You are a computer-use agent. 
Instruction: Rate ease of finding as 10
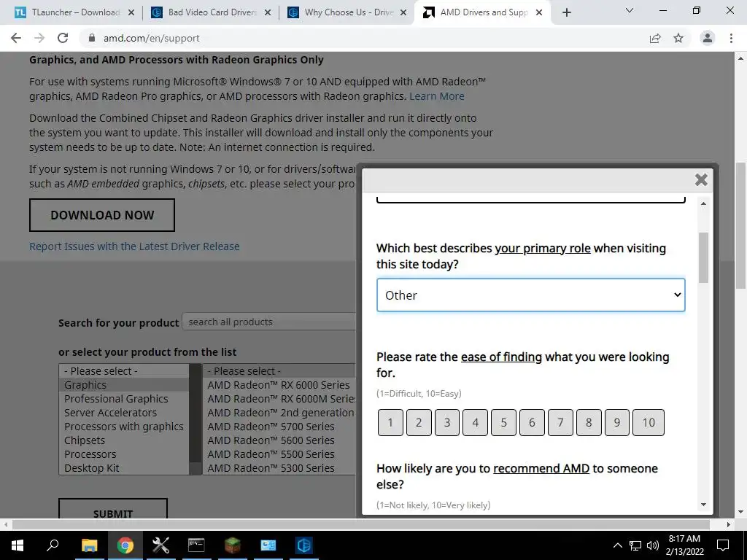click(649, 422)
